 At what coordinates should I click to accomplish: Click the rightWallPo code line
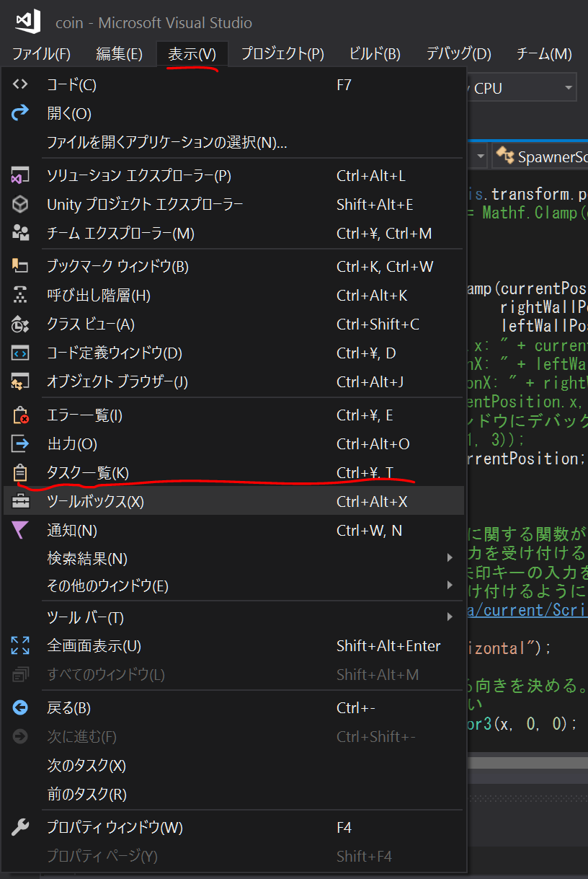(x=544, y=307)
